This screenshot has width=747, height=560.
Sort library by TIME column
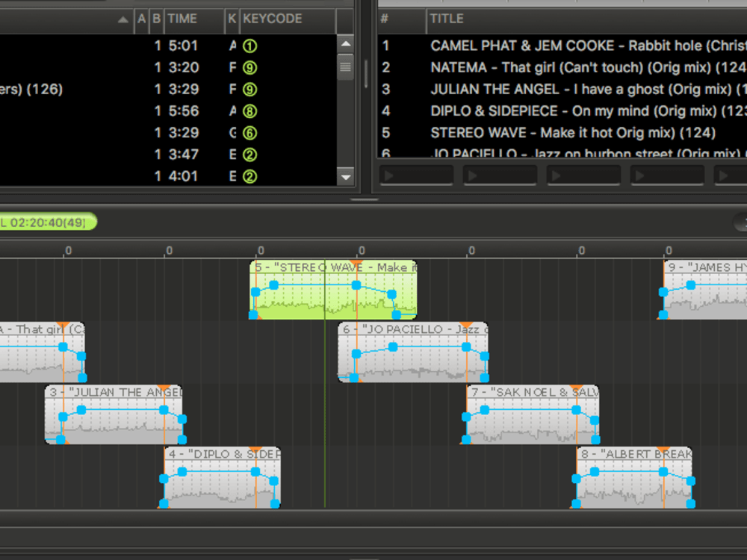(194, 19)
